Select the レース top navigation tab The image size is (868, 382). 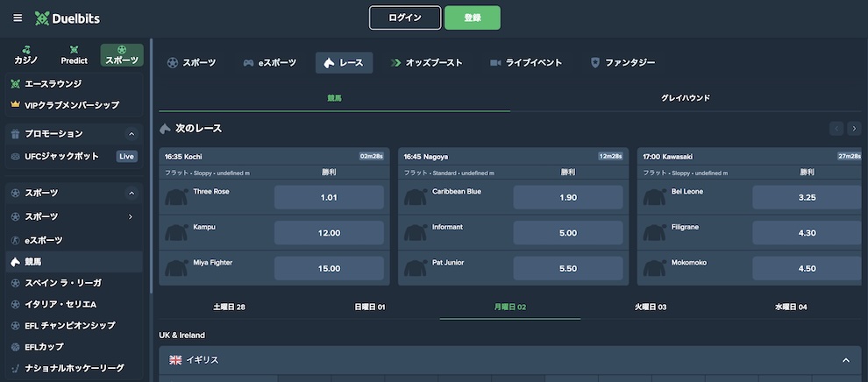pyautogui.click(x=344, y=63)
